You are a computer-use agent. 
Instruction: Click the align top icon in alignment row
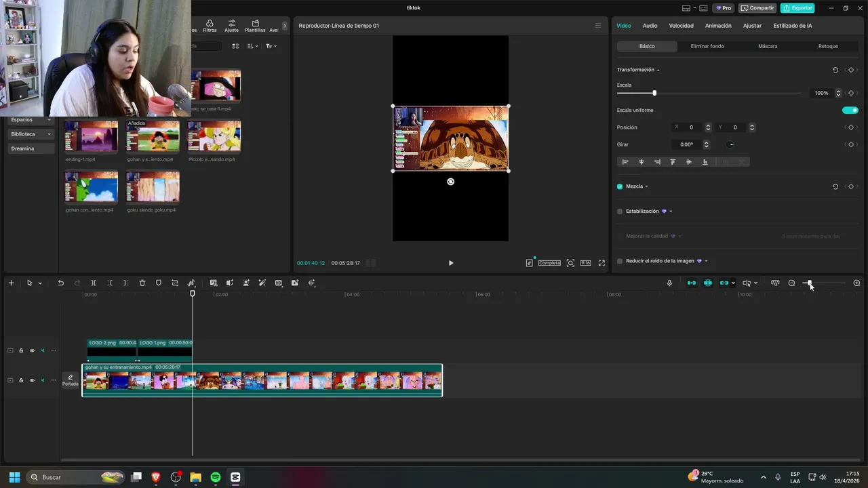(x=673, y=162)
